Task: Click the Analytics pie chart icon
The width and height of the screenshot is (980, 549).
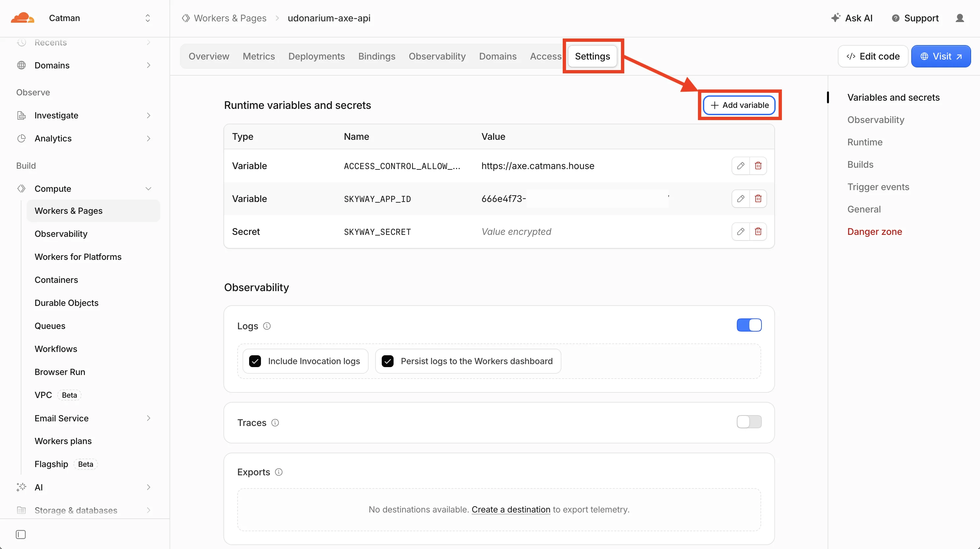Action: (21, 138)
